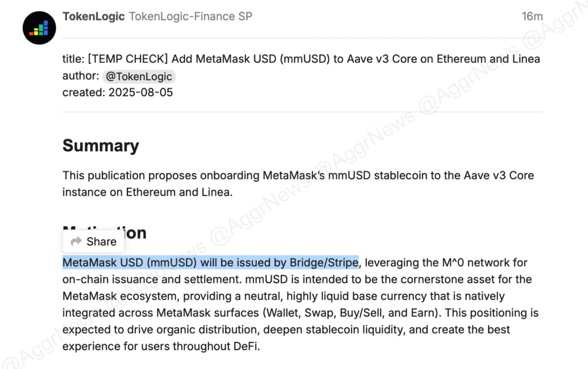The height and width of the screenshot is (369, 588).
Task: Click the TokenLogic bar-chart avatar icon
Action: pyautogui.click(x=39, y=28)
